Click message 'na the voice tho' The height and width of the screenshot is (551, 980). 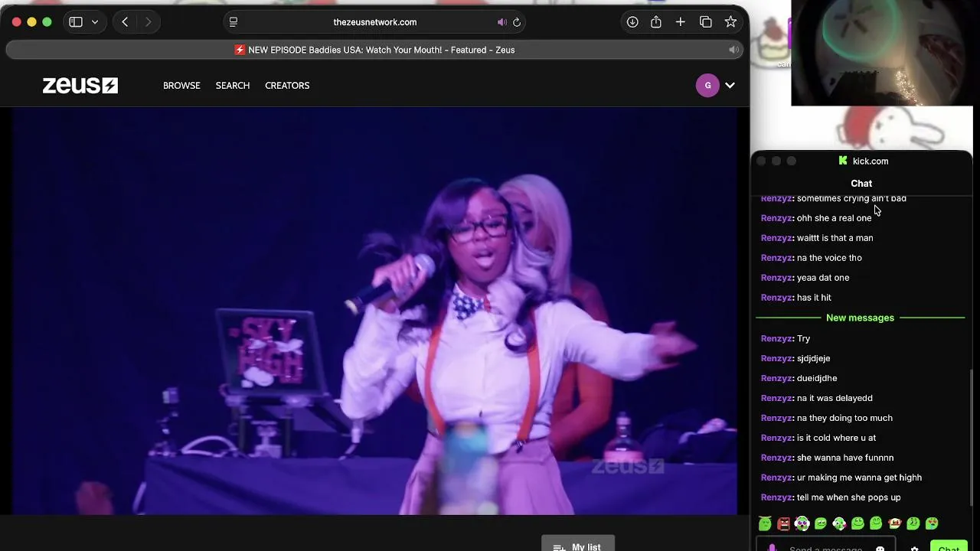(x=829, y=258)
